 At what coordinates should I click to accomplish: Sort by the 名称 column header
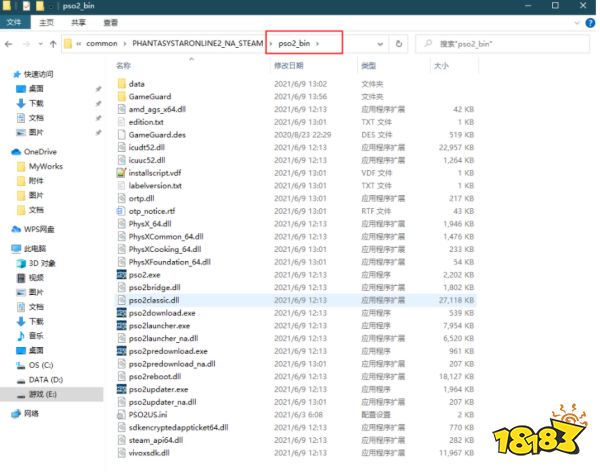(x=123, y=66)
